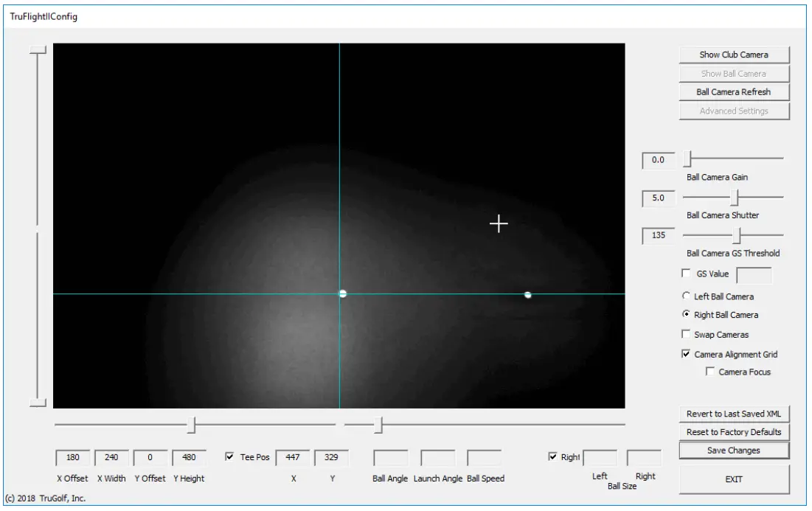Toggle the Swap Cameras checkbox
This screenshot has width=812, height=511.
tap(687, 335)
